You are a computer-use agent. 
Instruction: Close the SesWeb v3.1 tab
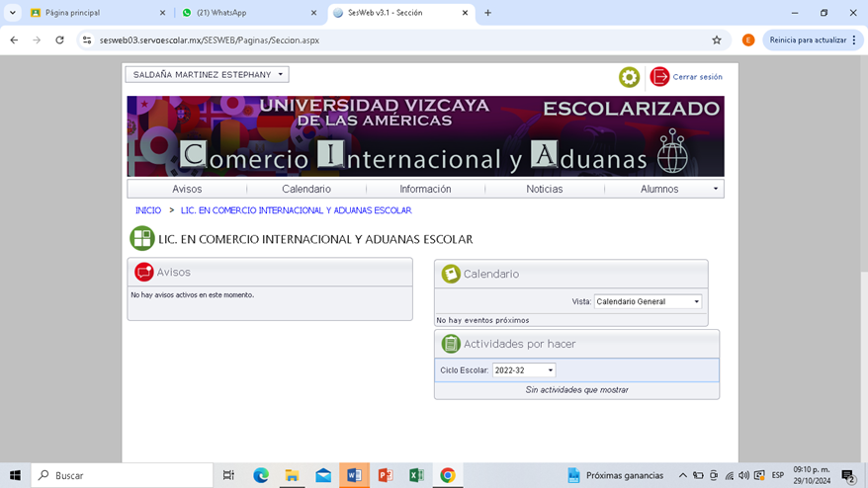pos(465,13)
